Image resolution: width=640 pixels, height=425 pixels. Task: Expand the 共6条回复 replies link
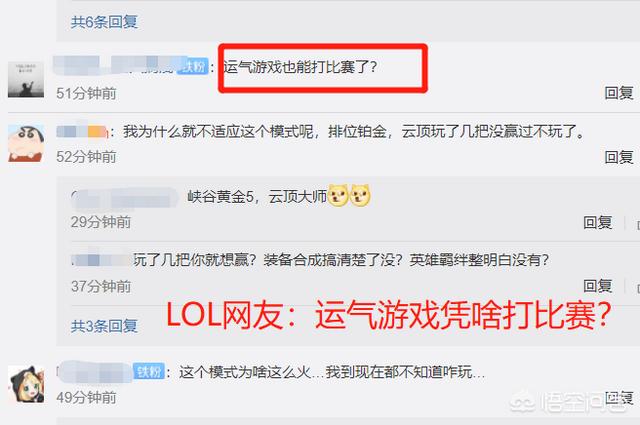coord(104,22)
